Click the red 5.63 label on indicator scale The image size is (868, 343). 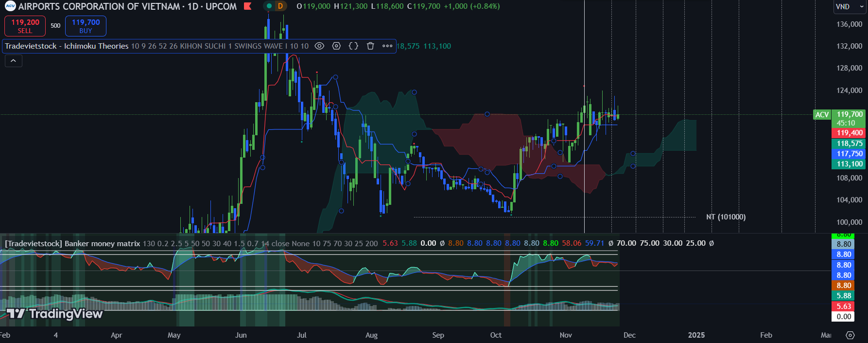coord(844,307)
